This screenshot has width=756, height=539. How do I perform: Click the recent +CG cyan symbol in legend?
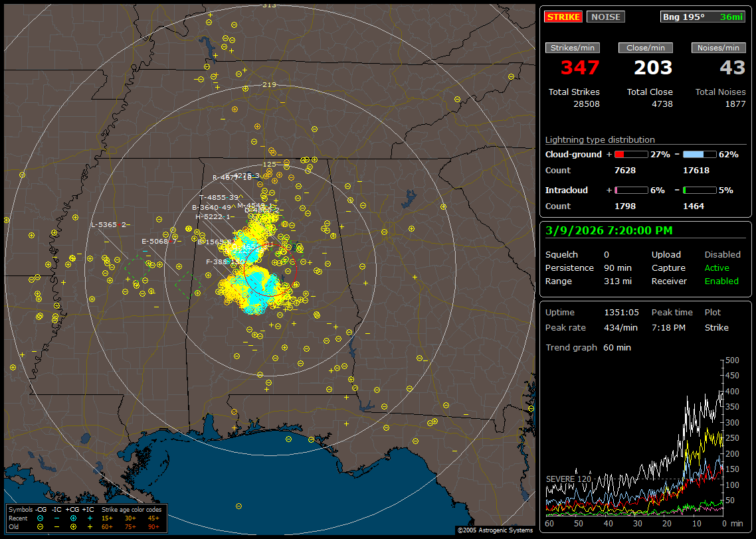(74, 518)
